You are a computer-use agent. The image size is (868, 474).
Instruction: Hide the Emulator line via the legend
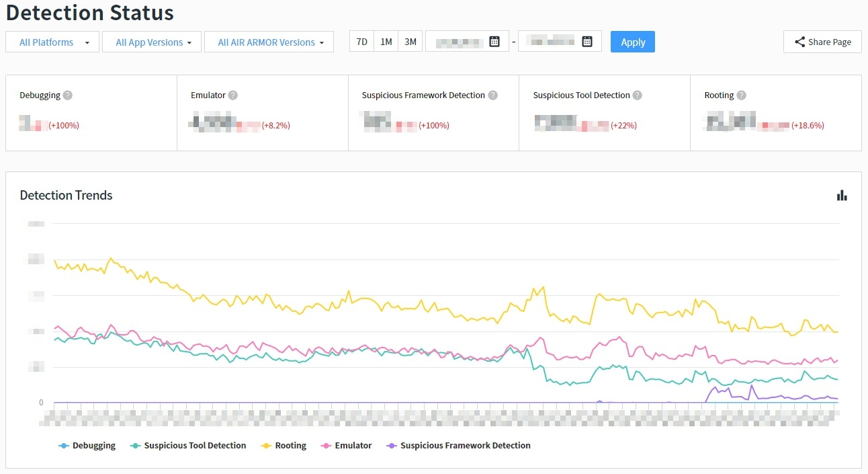[x=353, y=446]
